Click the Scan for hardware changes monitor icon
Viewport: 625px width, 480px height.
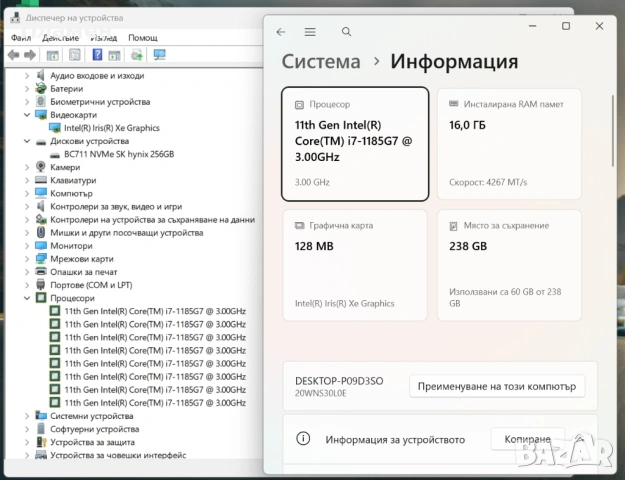tap(159, 55)
